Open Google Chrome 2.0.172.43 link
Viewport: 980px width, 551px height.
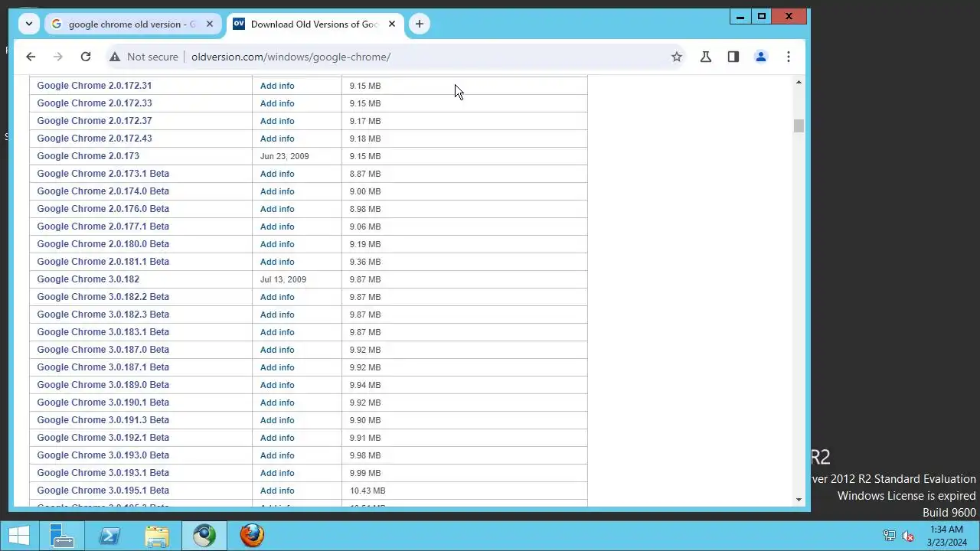(94, 139)
